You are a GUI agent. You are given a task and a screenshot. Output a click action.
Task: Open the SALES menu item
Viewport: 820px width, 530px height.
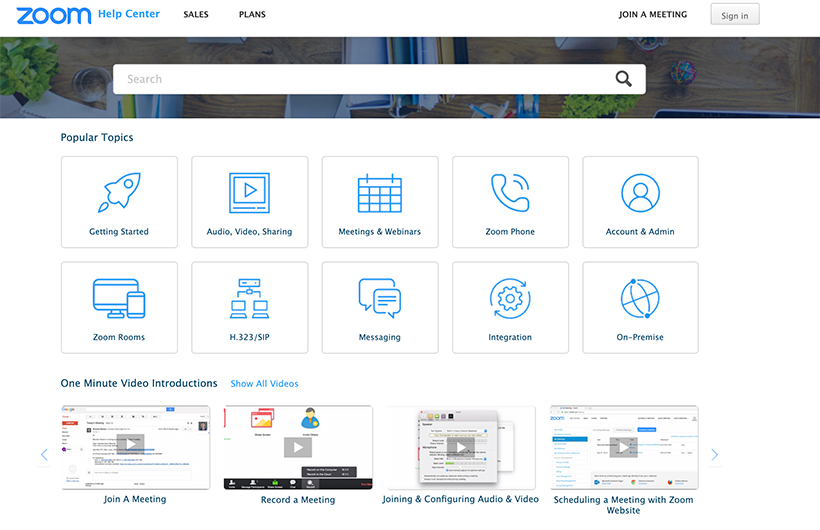pyautogui.click(x=196, y=15)
